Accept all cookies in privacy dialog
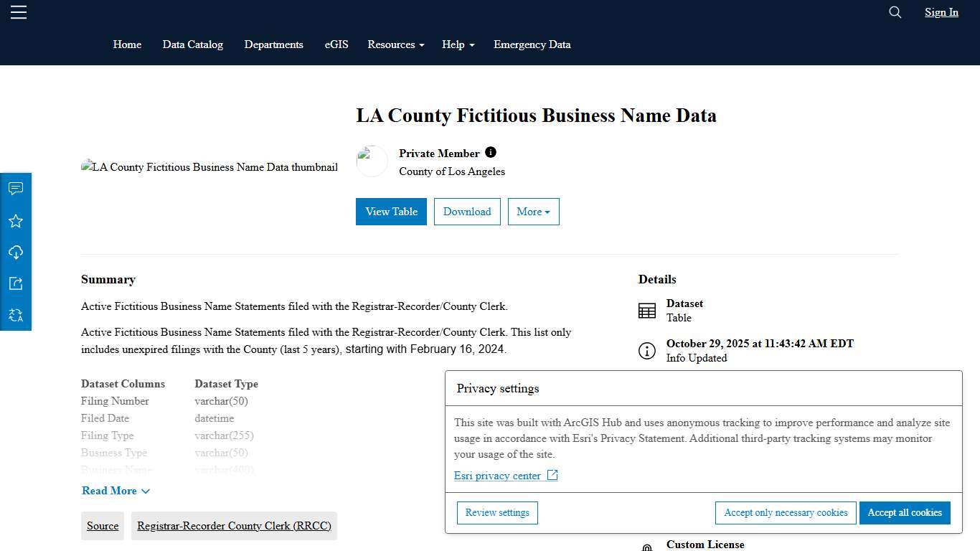This screenshot has width=980, height=551. [x=905, y=512]
